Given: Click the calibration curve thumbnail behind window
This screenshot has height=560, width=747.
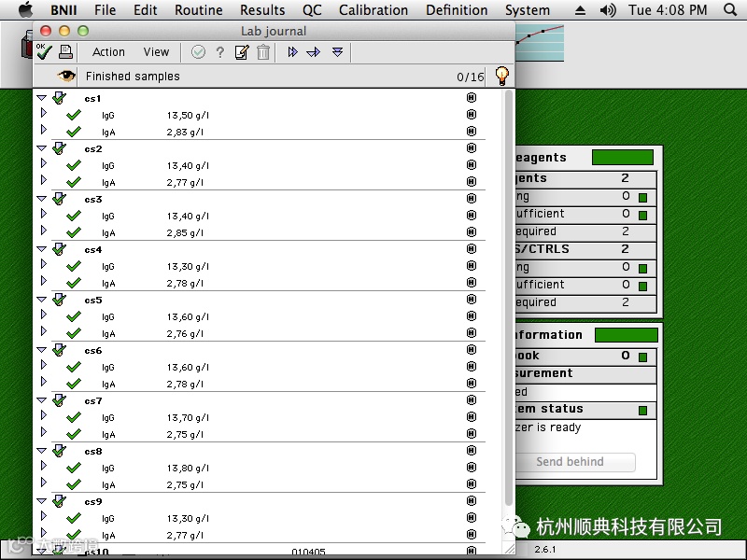Looking at the screenshot, I should pyautogui.click(x=540, y=43).
